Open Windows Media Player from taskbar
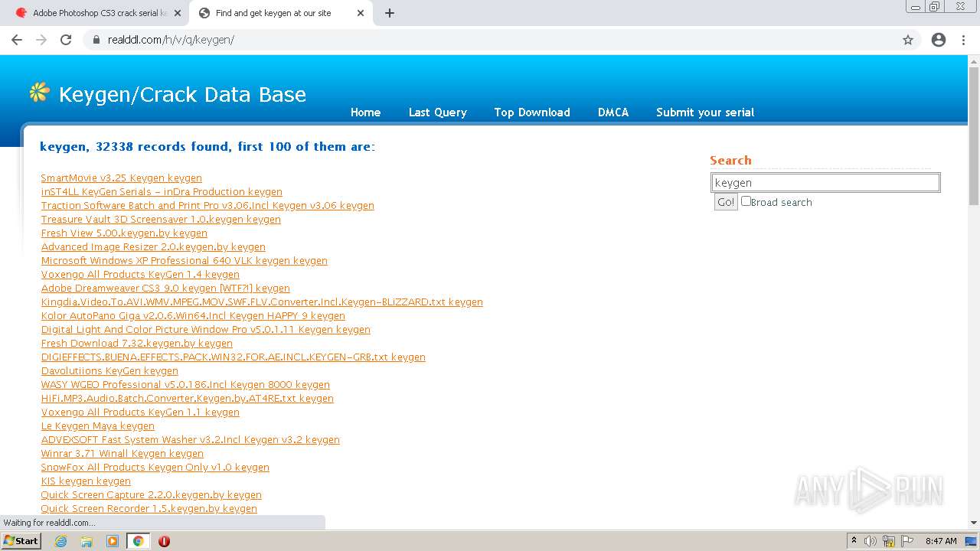The width and height of the screenshot is (980, 551). point(113,541)
